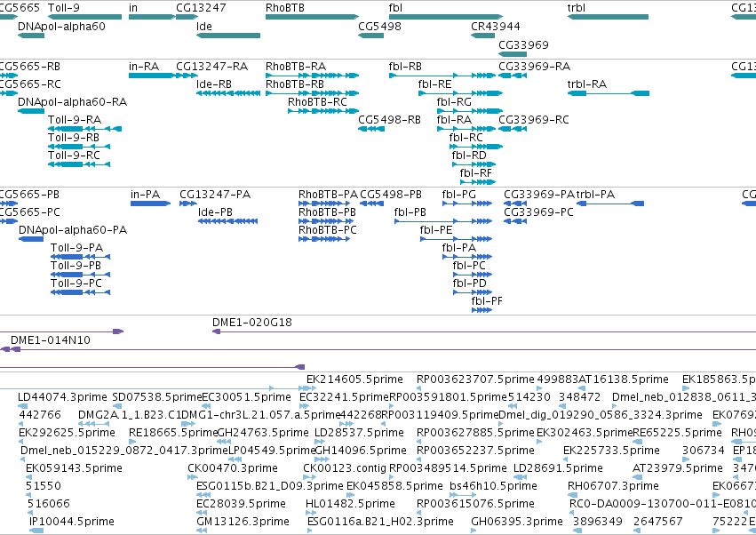This screenshot has height=535, width=756.
Task: Click the CG5498-PB protein label
Action: click(x=391, y=195)
